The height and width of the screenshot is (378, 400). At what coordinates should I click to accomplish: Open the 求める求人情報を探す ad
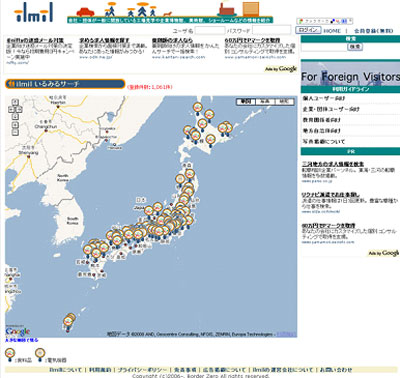pos(104,40)
